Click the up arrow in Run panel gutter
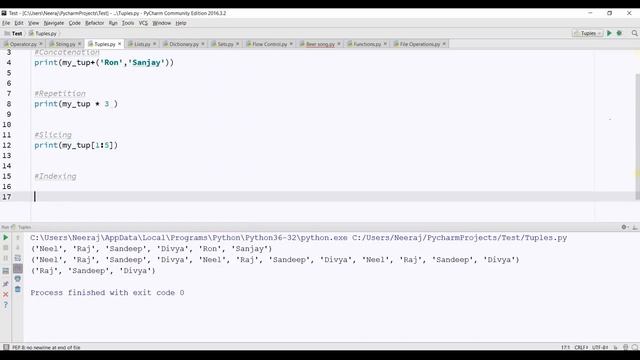The width and height of the screenshot is (640, 360). (18, 238)
